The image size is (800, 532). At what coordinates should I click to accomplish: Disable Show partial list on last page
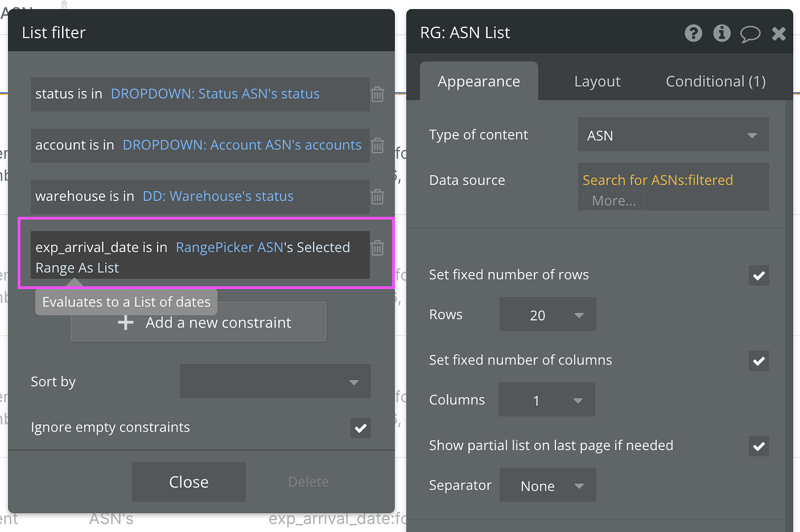[x=758, y=446]
